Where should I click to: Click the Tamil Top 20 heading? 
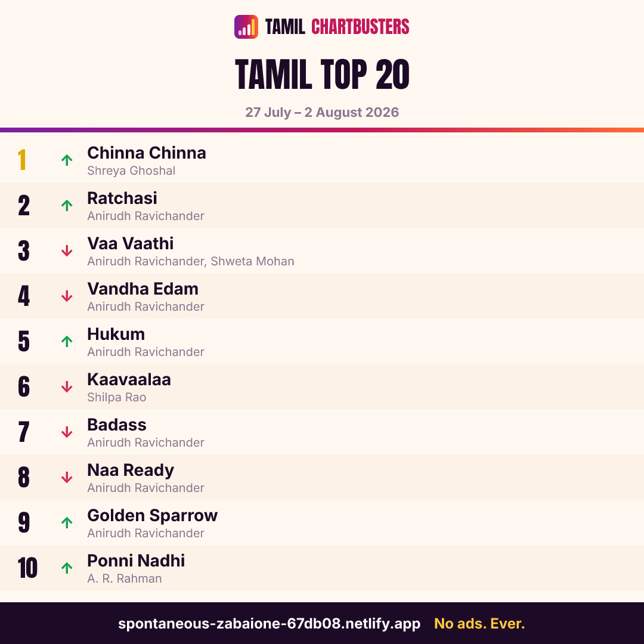(x=322, y=75)
